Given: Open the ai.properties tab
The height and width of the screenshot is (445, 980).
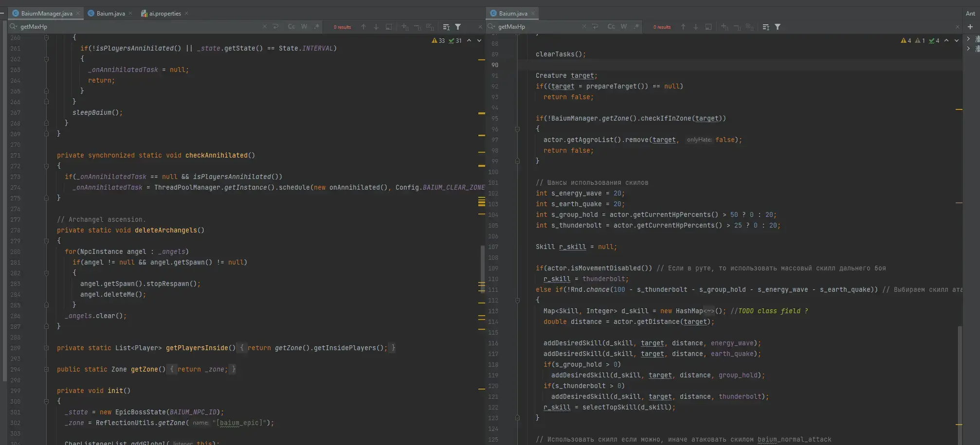Looking at the screenshot, I should tap(165, 14).
